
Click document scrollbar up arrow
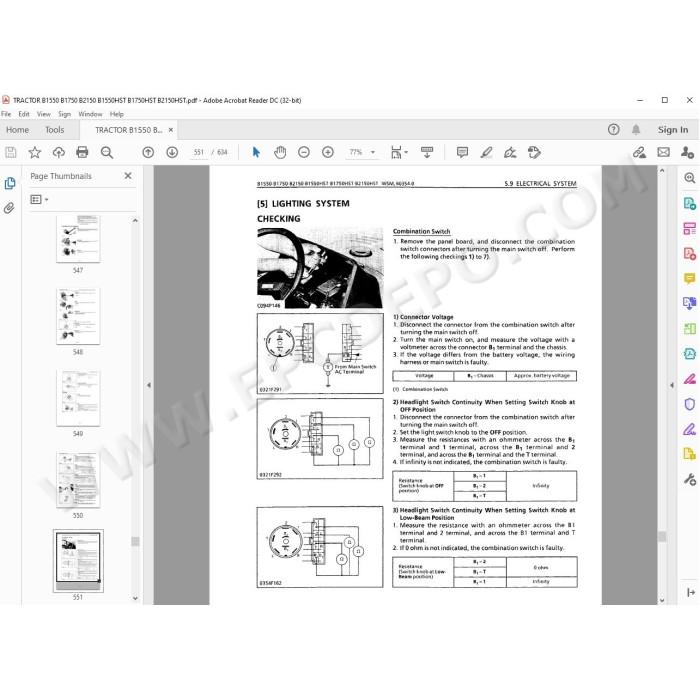click(x=662, y=171)
